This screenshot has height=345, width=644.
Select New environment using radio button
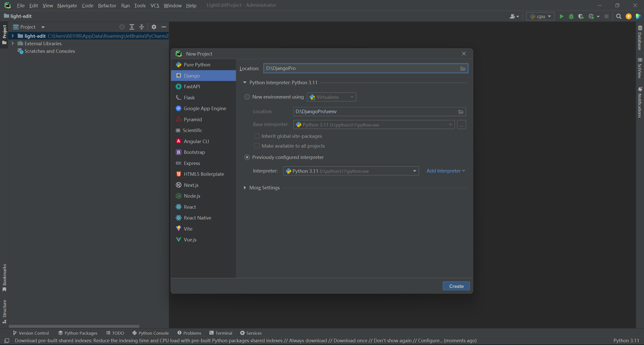pyautogui.click(x=247, y=97)
